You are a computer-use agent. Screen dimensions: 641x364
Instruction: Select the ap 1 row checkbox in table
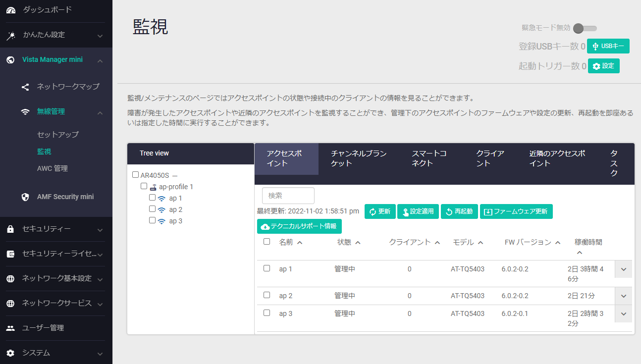[x=267, y=268]
